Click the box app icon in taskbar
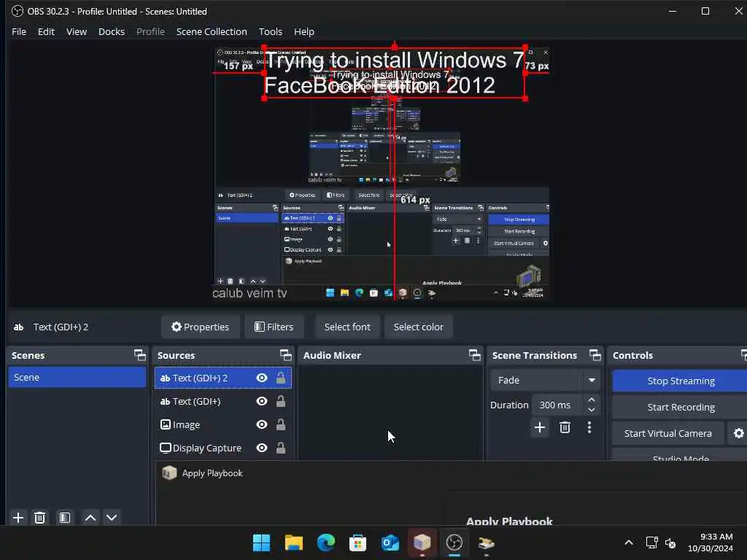This screenshot has width=747, height=560. click(x=422, y=542)
